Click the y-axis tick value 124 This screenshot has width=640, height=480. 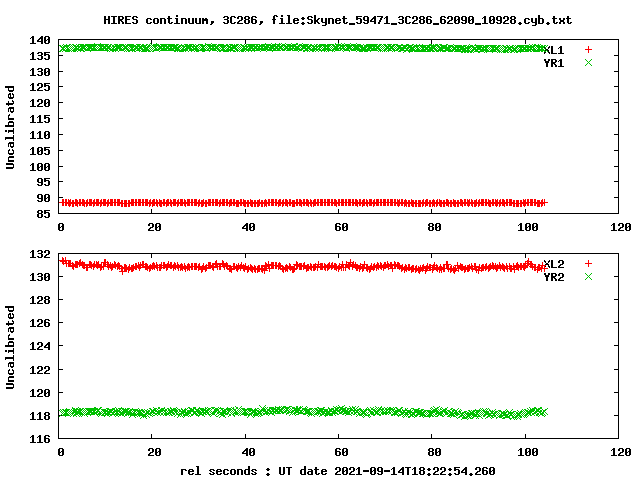pos(40,346)
